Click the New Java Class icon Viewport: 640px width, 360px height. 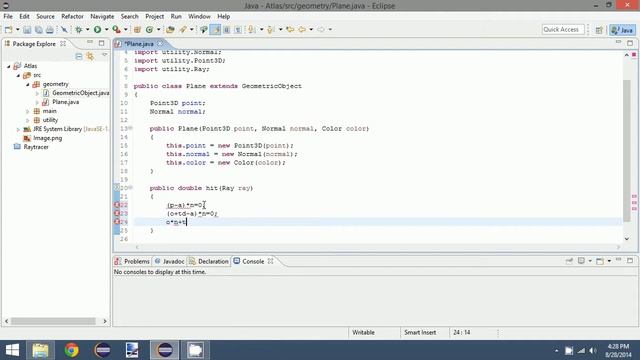tap(149, 30)
